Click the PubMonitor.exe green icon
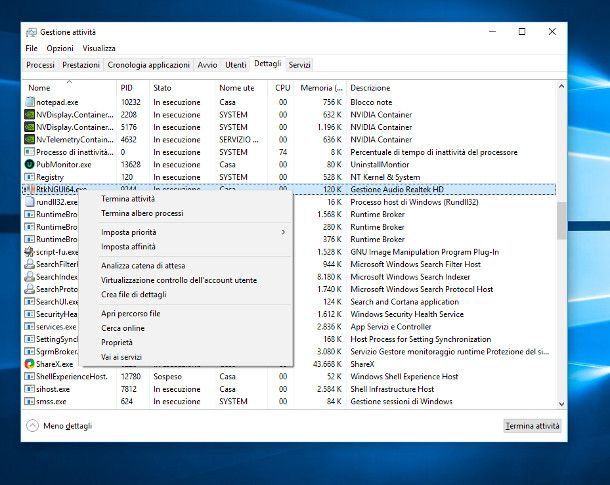Screen dimensions: 610x485 [30, 164]
